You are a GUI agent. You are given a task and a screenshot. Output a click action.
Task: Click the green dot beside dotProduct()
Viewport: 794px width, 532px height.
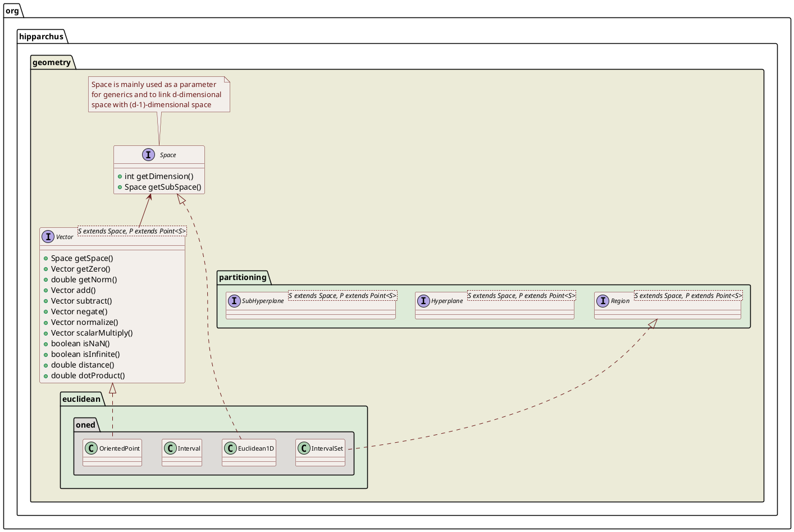pos(45,376)
